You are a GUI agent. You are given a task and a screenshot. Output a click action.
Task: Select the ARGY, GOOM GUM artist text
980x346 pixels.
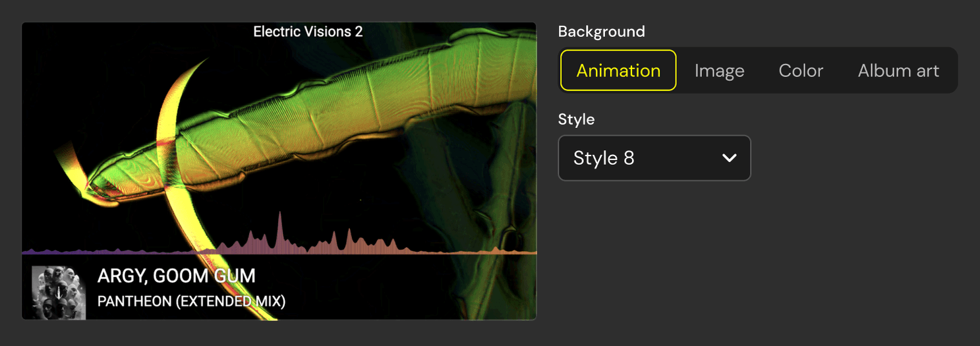pos(176,275)
